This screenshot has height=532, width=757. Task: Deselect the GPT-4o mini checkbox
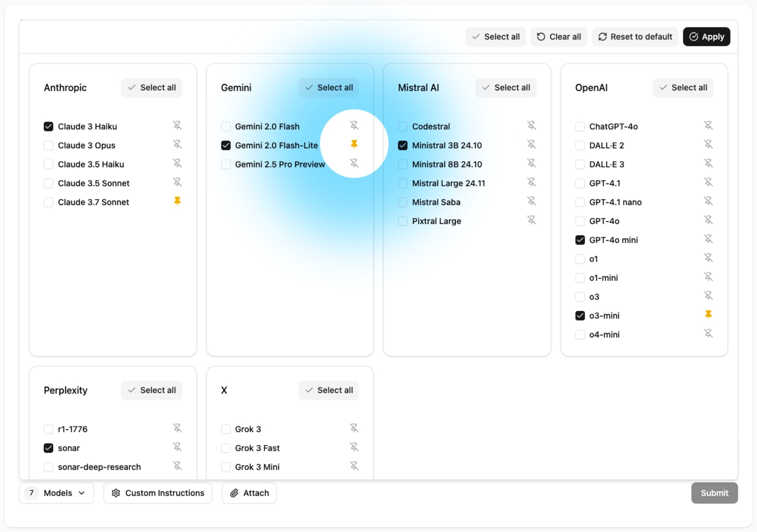click(x=580, y=240)
